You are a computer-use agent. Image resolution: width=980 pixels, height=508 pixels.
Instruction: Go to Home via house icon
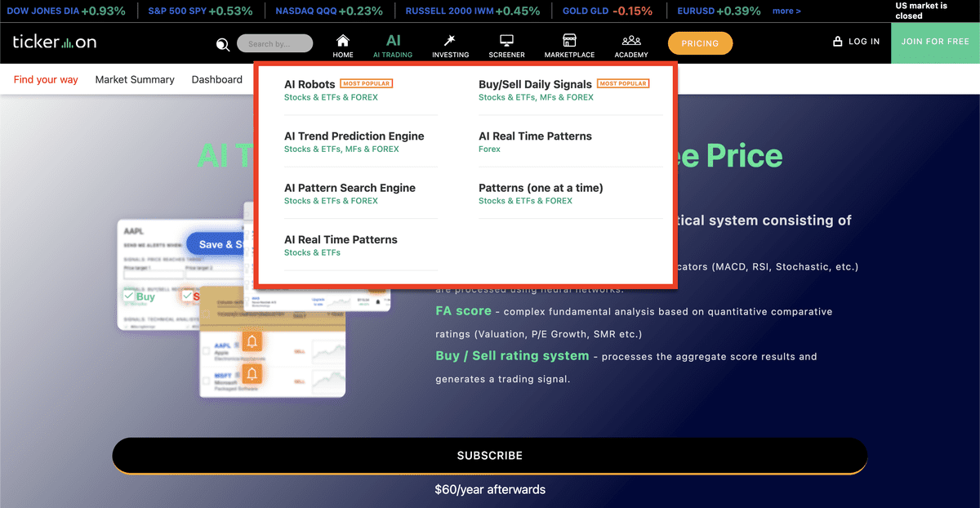click(x=343, y=46)
